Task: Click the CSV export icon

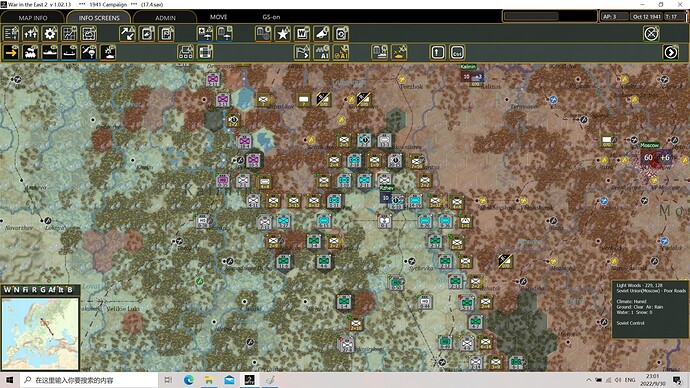Action: pyautogui.click(x=457, y=52)
